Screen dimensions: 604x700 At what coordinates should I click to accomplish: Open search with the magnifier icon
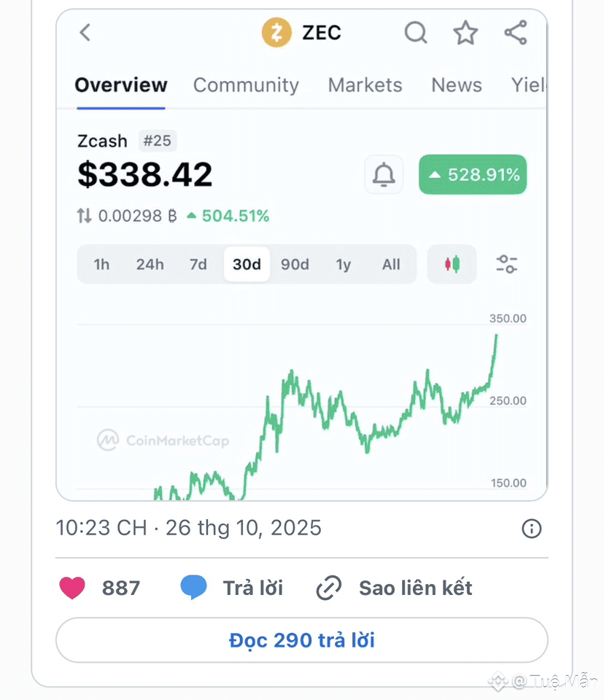click(416, 33)
